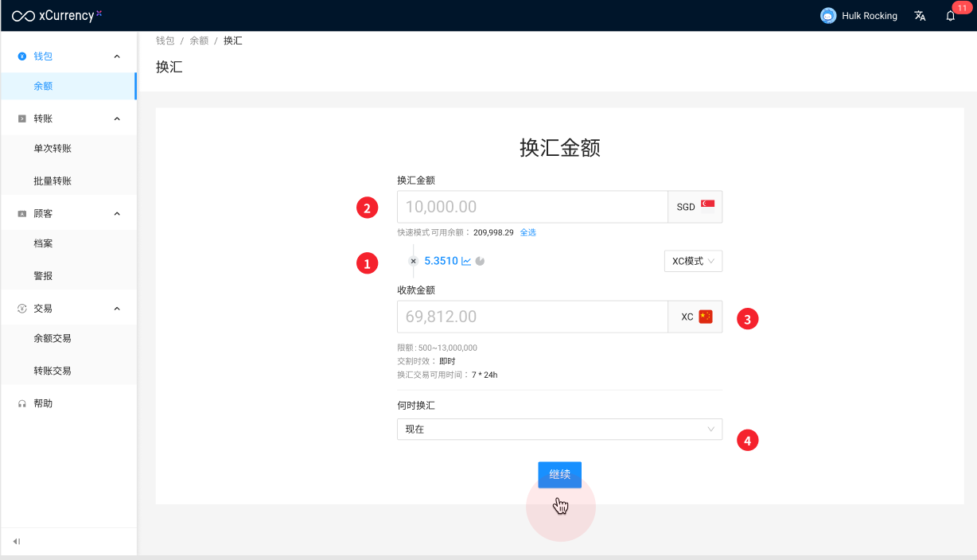Open the notification bell
Image resolution: width=977 pixels, height=560 pixels.
click(950, 16)
